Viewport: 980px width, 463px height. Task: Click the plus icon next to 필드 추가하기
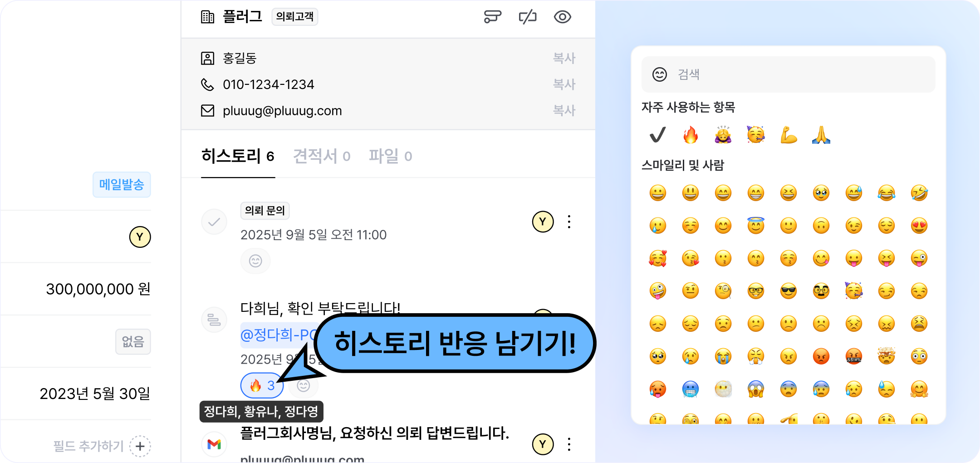(x=140, y=446)
